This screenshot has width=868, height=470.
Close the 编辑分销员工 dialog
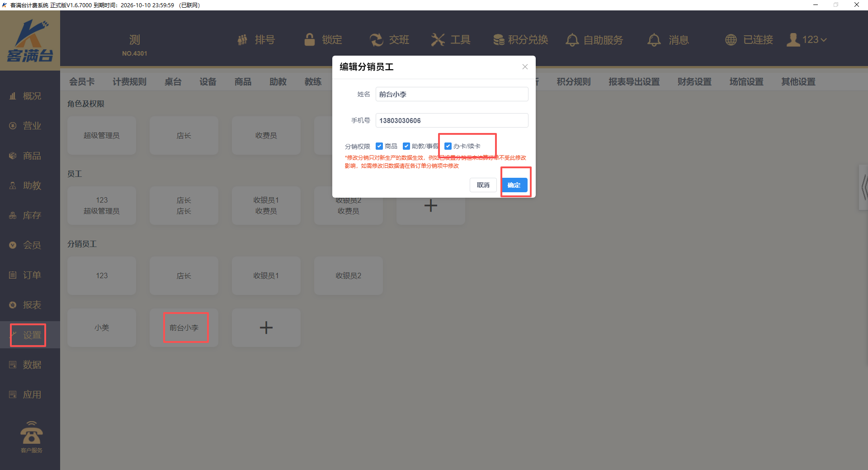(x=525, y=67)
